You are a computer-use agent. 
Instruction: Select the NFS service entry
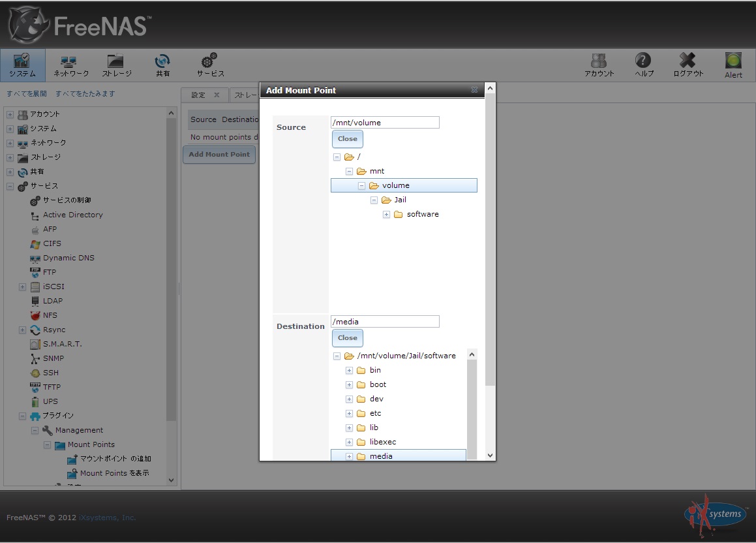50,315
